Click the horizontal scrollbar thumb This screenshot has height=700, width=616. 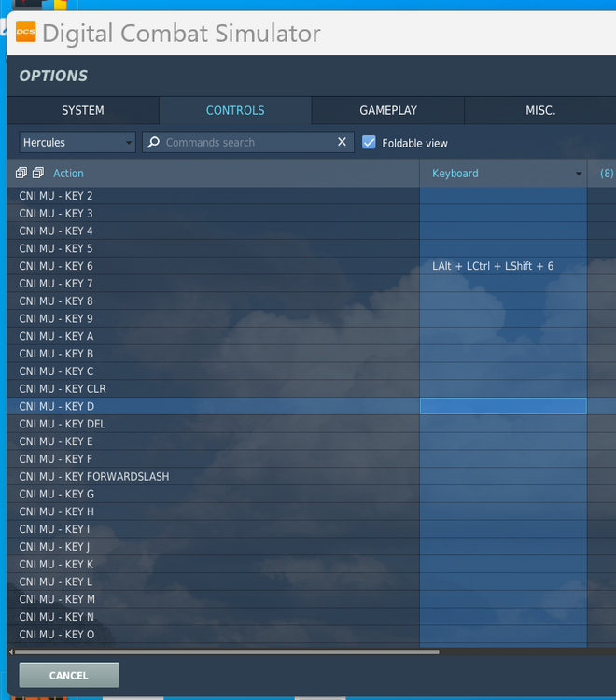[227, 651]
